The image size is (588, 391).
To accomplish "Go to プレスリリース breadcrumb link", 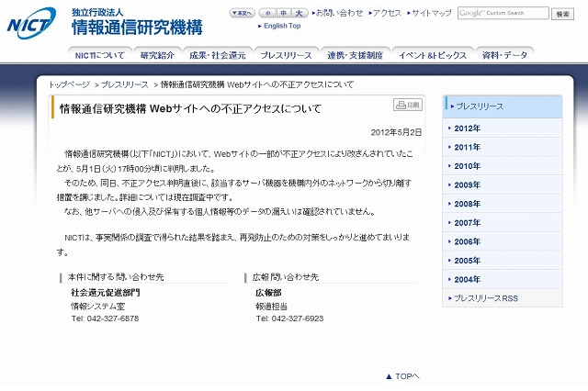I will coord(125,84).
